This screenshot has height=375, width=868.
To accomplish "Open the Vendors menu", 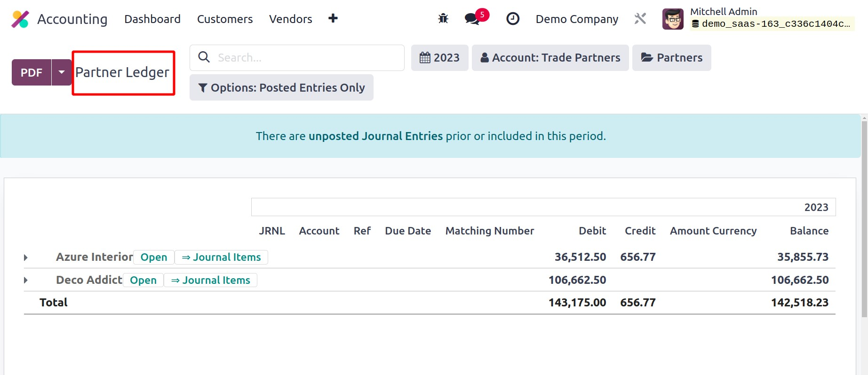I will tap(290, 19).
